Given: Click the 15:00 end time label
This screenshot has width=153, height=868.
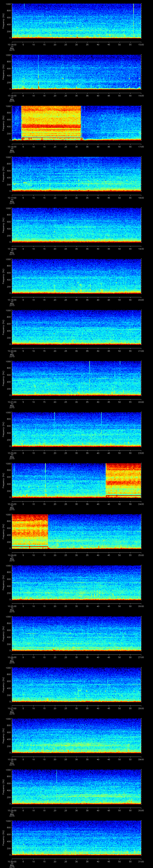Looking at the screenshot, I should point(141,45).
